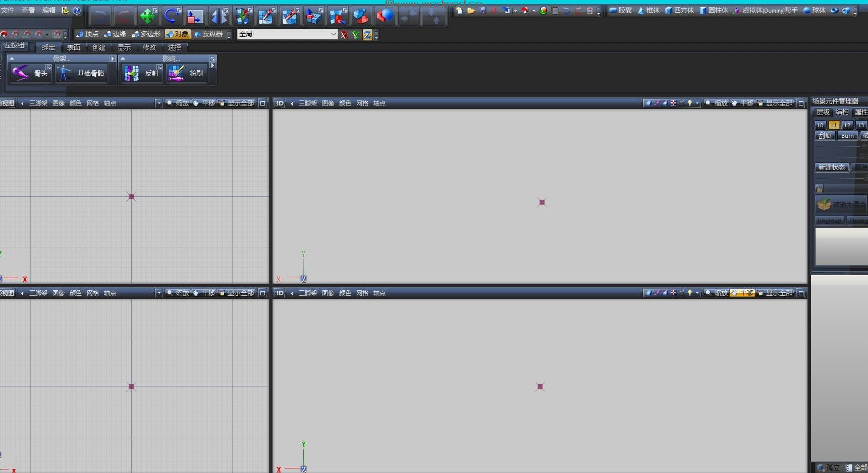Screen dimensions: 868x473
Task: Add a Dummy helper (虚拟体)
Action: coord(766,10)
